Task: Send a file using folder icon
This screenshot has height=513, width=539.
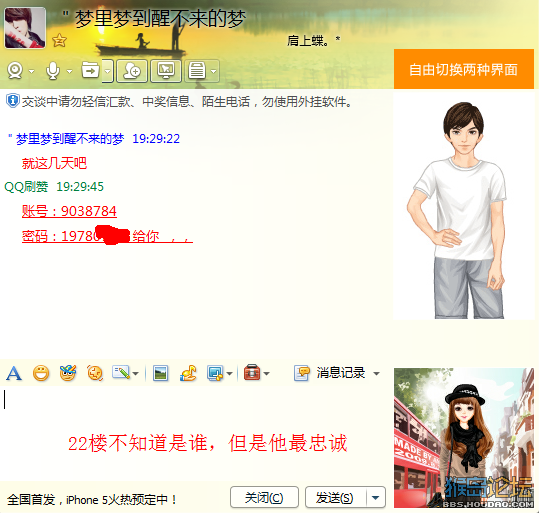Action: tap(90, 70)
